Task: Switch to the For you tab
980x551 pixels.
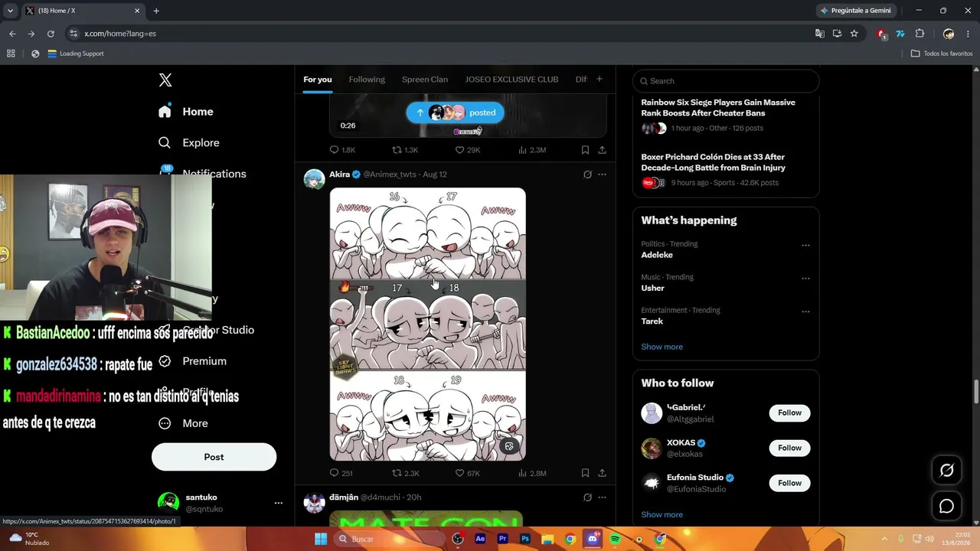Action: click(x=318, y=80)
